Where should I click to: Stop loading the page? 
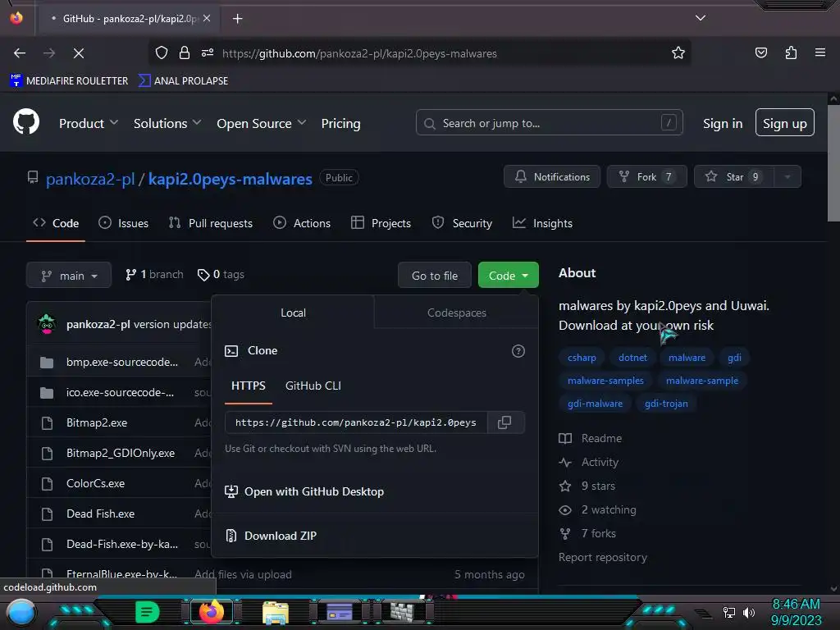(78, 53)
